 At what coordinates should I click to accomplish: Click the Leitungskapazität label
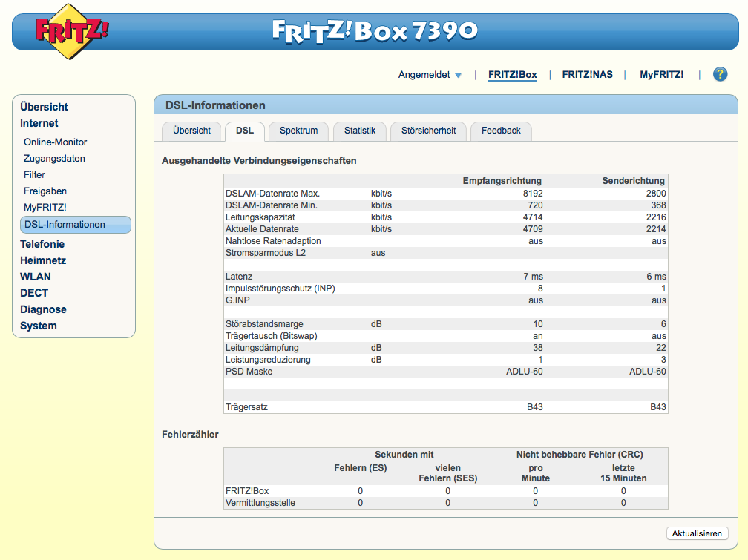[260, 217]
